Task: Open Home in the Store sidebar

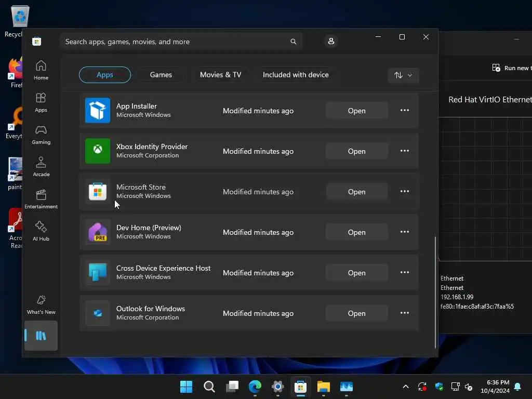Action: coord(41,70)
